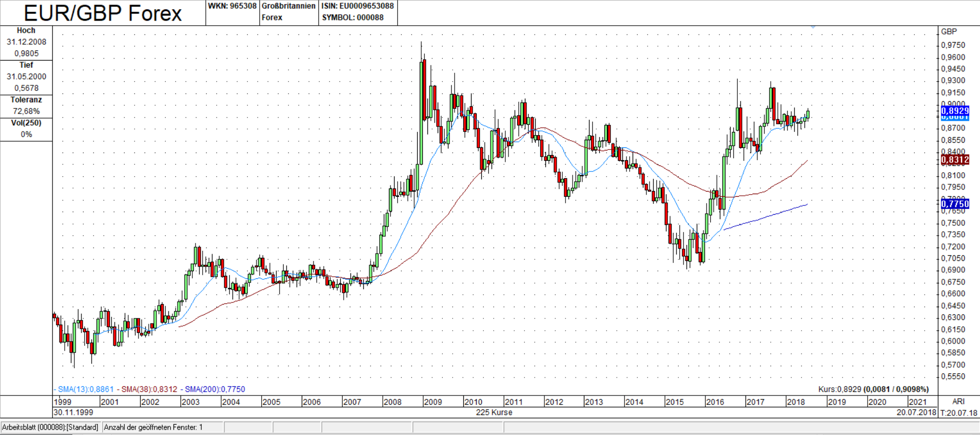Click the 0,5700 price axis label
980x435 pixels.
(x=953, y=365)
